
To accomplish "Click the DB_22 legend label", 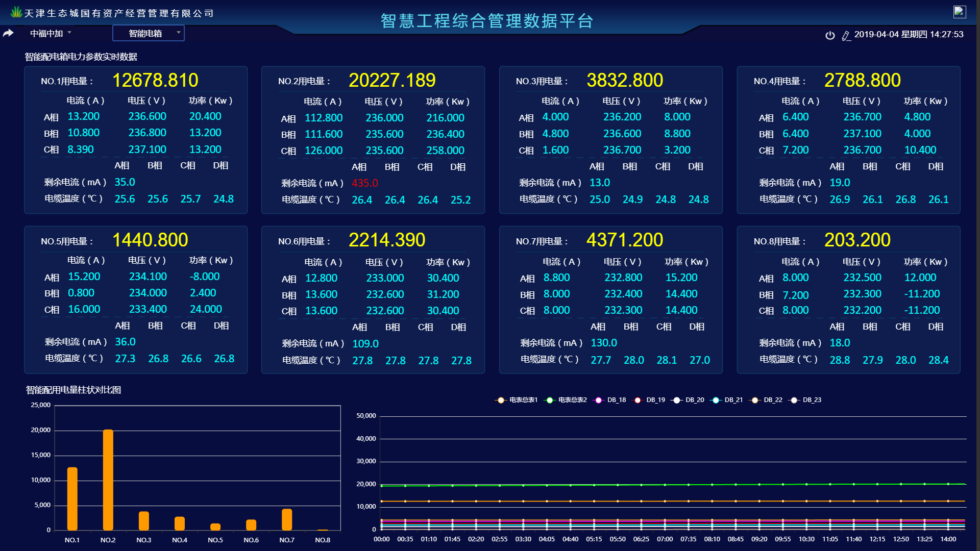I will pyautogui.click(x=773, y=400).
